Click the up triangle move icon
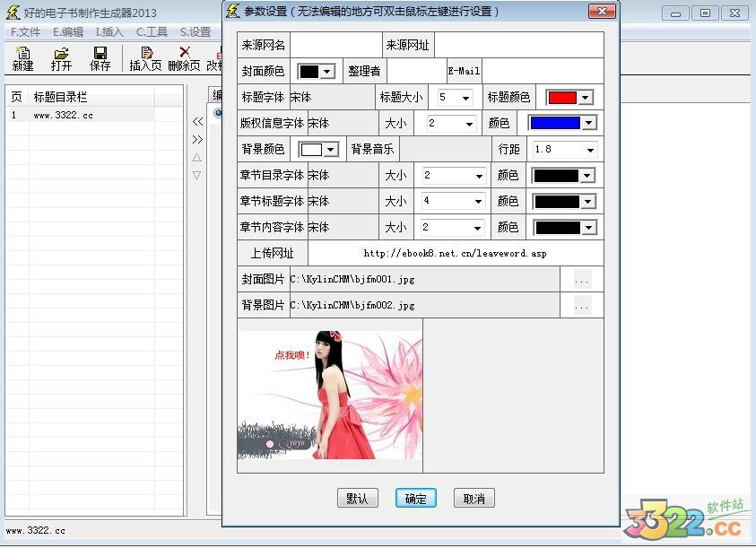The height and width of the screenshot is (548, 756). 197,158
